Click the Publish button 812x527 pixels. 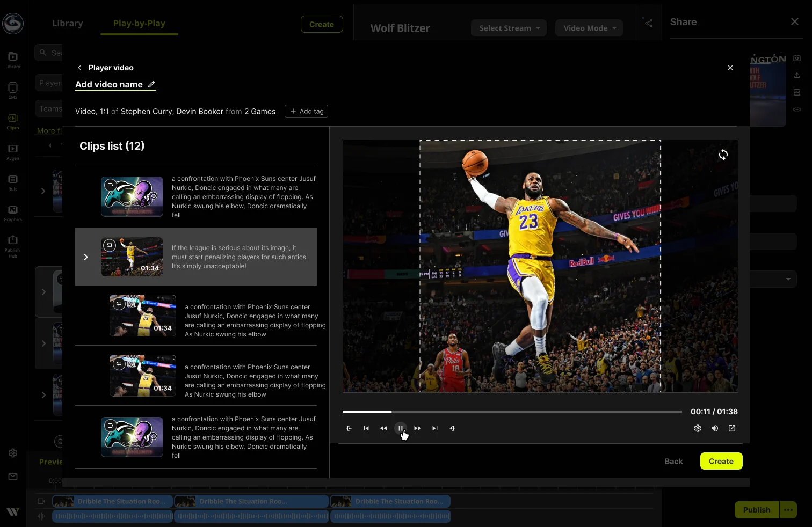[757, 510]
